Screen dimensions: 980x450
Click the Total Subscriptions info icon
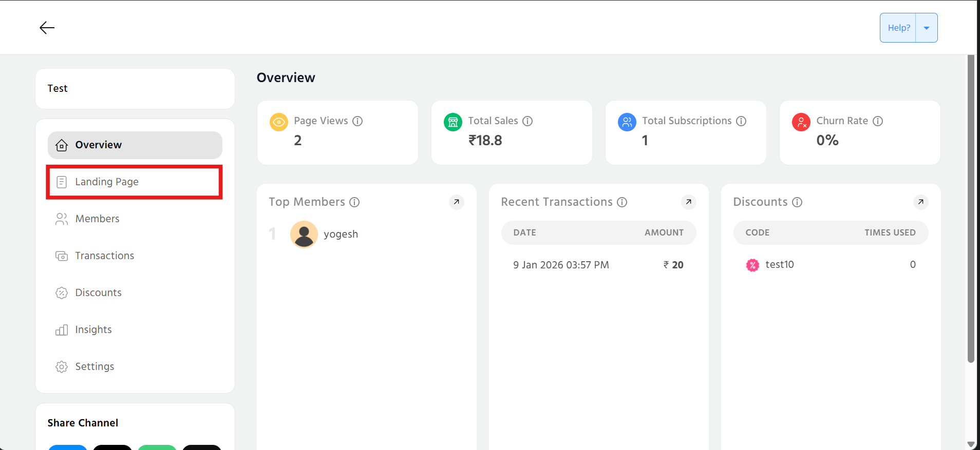pyautogui.click(x=741, y=121)
